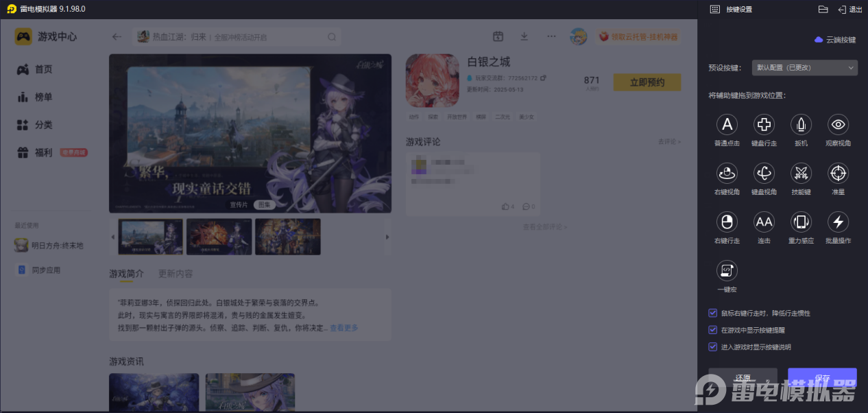Click the 立即预约 pre-register button
Viewport: 868px width, 413px height.
pyautogui.click(x=647, y=82)
